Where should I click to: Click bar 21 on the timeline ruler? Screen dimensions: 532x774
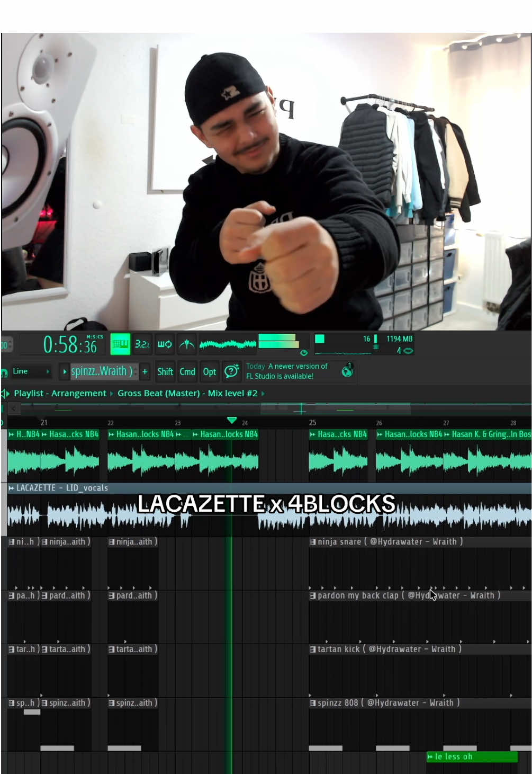click(x=44, y=422)
